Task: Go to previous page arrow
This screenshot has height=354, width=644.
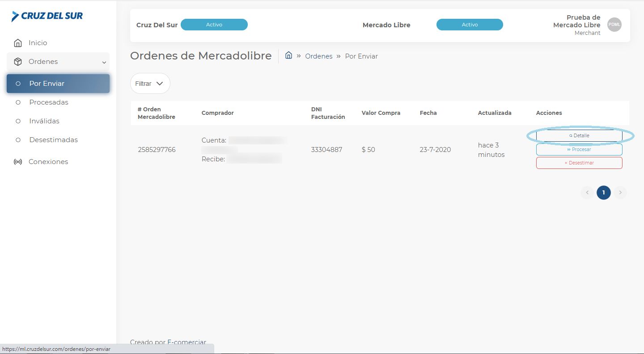Action: click(587, 193)
